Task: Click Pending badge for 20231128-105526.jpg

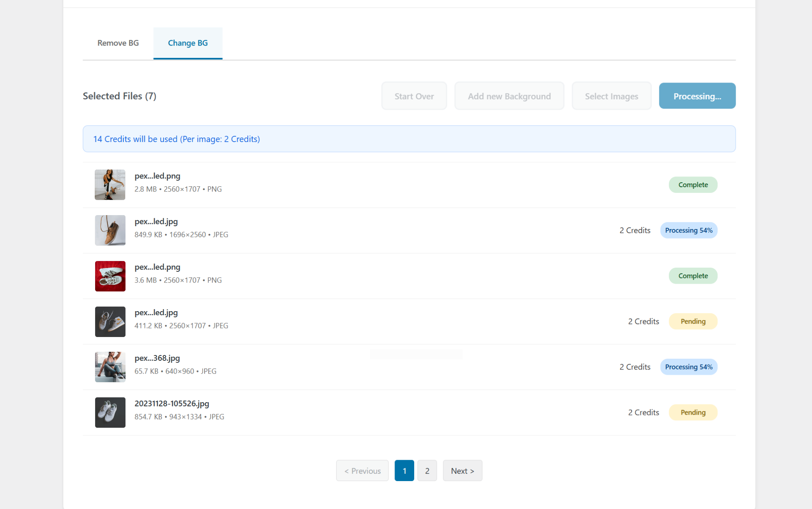Action: (x=693, y=413)
